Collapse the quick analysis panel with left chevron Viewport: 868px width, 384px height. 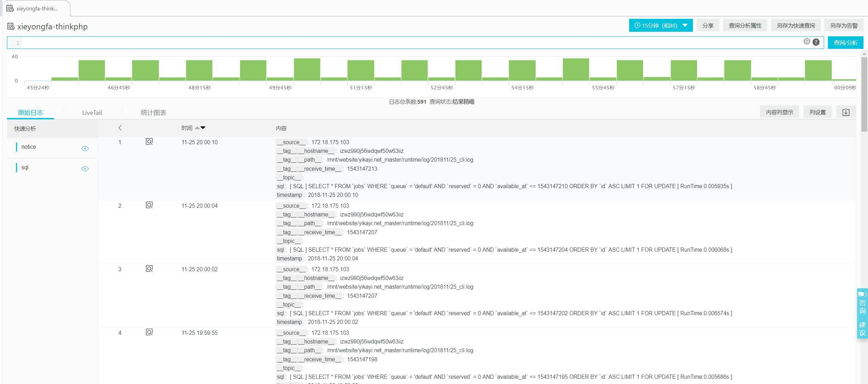(x=120, y=128)
